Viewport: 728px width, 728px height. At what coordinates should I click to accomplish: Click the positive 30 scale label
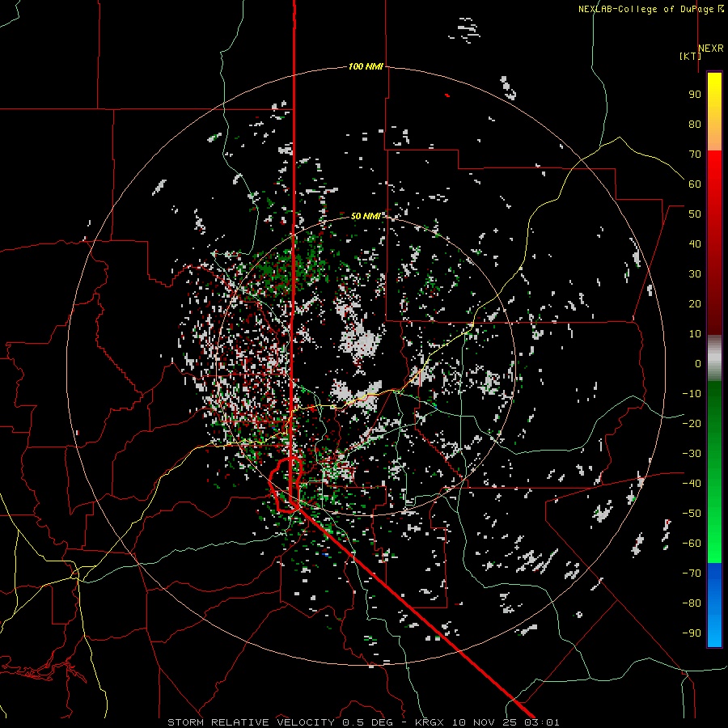(x=695, y=274)
